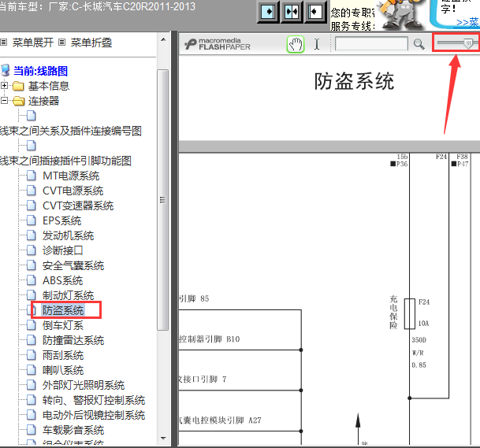Click the 当前:线路图 root node
Screen dimensions: 480x448
coord(40,71)
